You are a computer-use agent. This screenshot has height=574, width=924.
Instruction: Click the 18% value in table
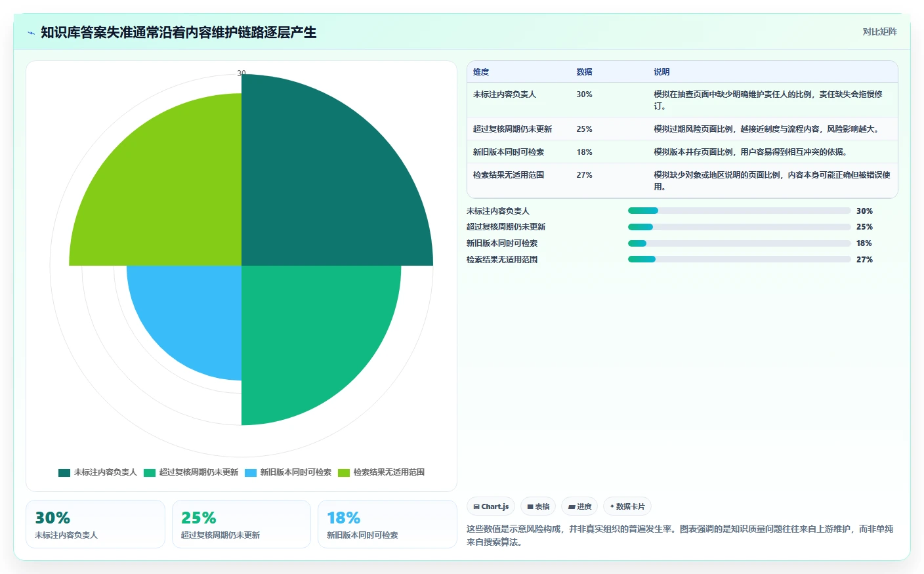584,152
